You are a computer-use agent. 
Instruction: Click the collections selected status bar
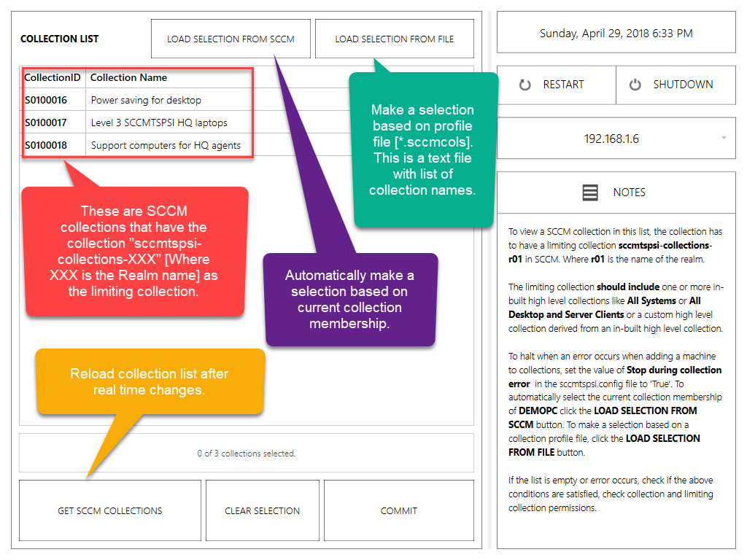(x=246, y=453)
